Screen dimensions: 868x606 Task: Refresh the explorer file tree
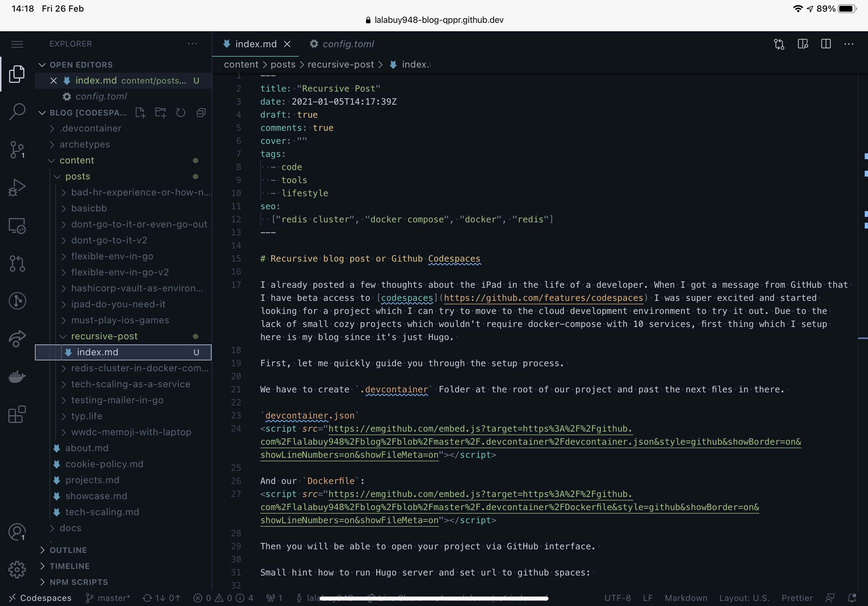(181, 113)
